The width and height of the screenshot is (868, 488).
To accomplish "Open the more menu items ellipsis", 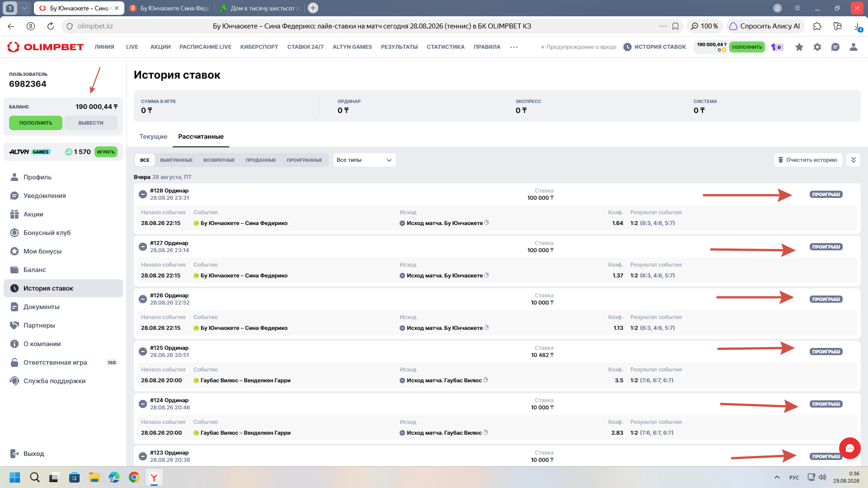I will pyautogui.click(x=514, y=47).
